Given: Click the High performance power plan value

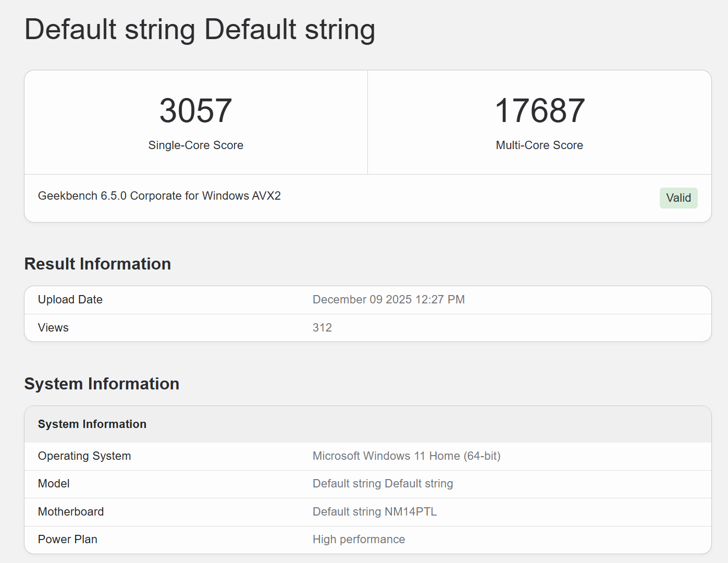Looking at the screenshot, I should pyautogui.click(x=359, y=540).
